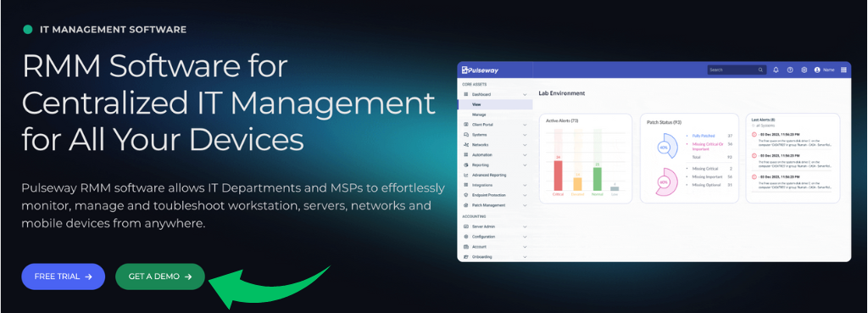
Task: Open the settings gear icon
Action: coord(804,70)
